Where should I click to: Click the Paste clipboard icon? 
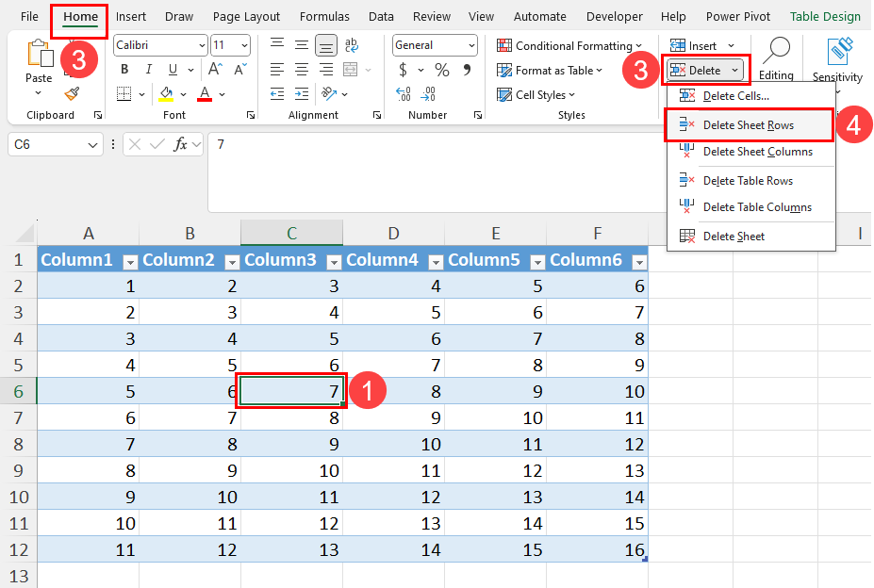40,54
